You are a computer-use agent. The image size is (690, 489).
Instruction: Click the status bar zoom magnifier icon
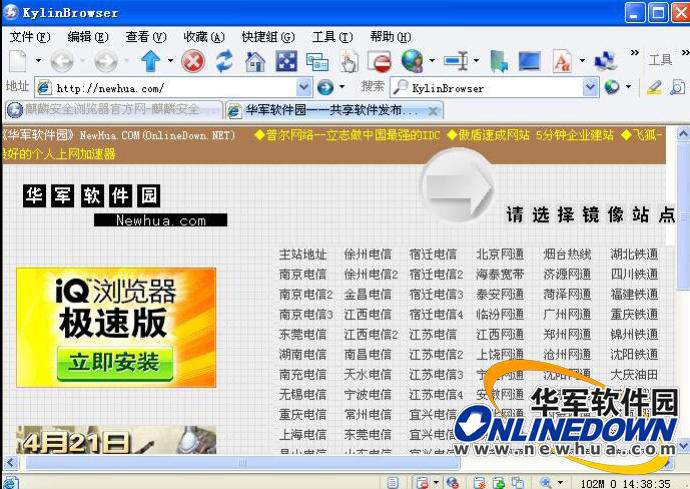click(x=545, y=482)
